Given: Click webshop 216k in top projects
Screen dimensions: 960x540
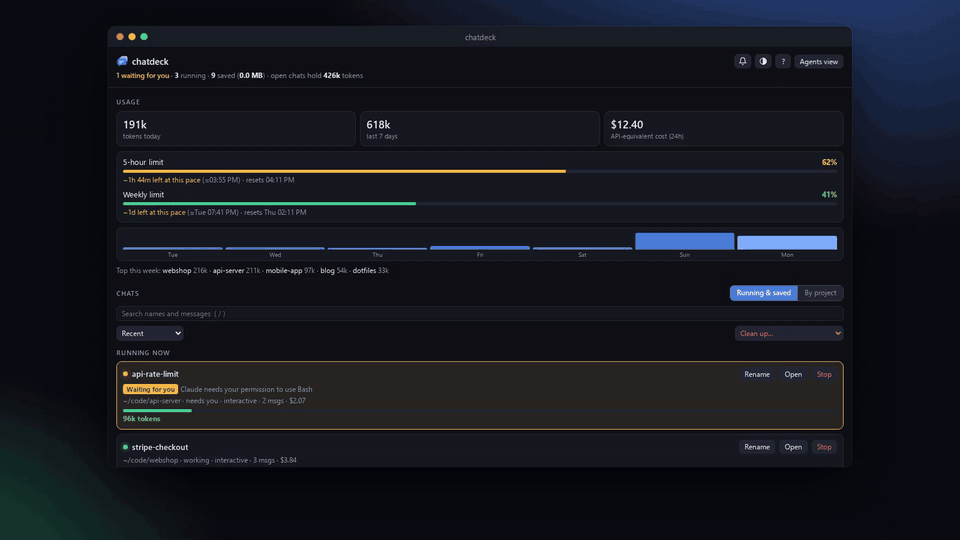Looking at the screenshot, I should [185, 271].
